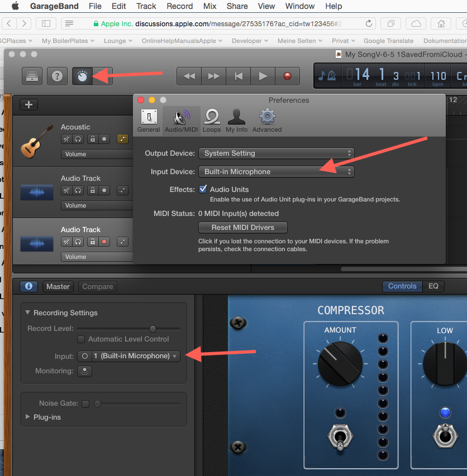This screenshot has width=467, height=476.
Task: Open the Input Device Built-in Microphone dropdown
Action: tap(277, 171)
